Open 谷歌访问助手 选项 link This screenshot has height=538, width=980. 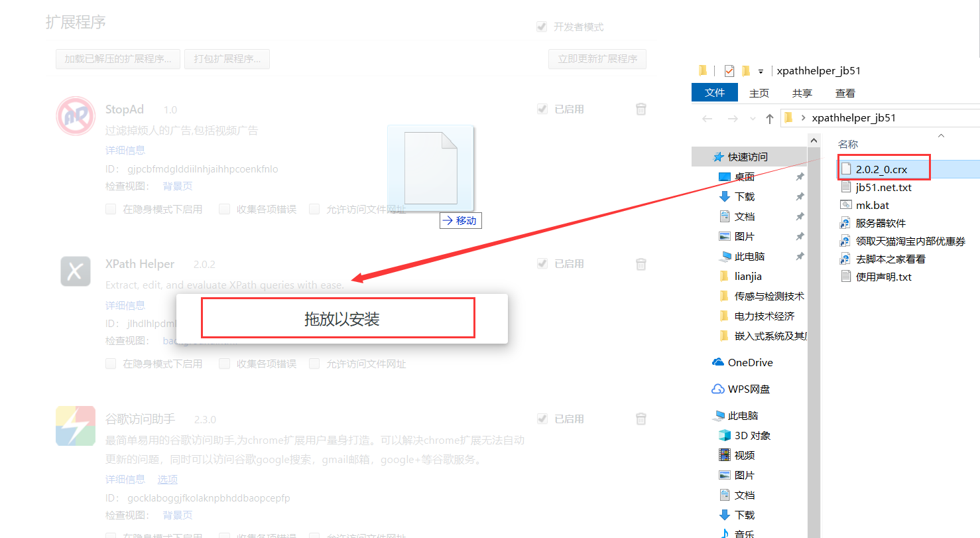(x=168, y=479)
